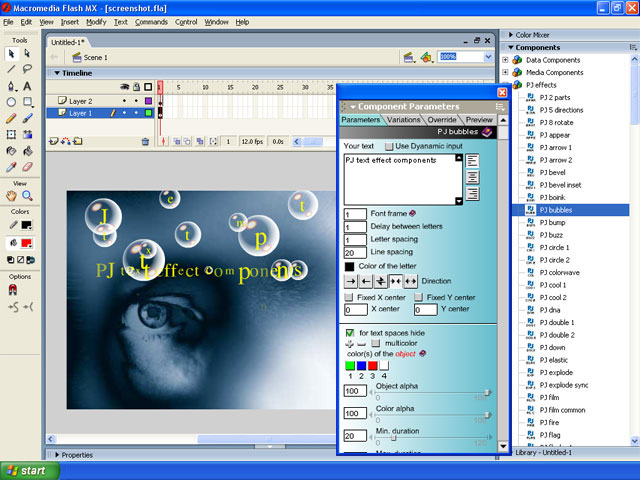This screenshot has height=480, width=640.
Task: Align text center in Component Parameters
Action: point(473,178)
